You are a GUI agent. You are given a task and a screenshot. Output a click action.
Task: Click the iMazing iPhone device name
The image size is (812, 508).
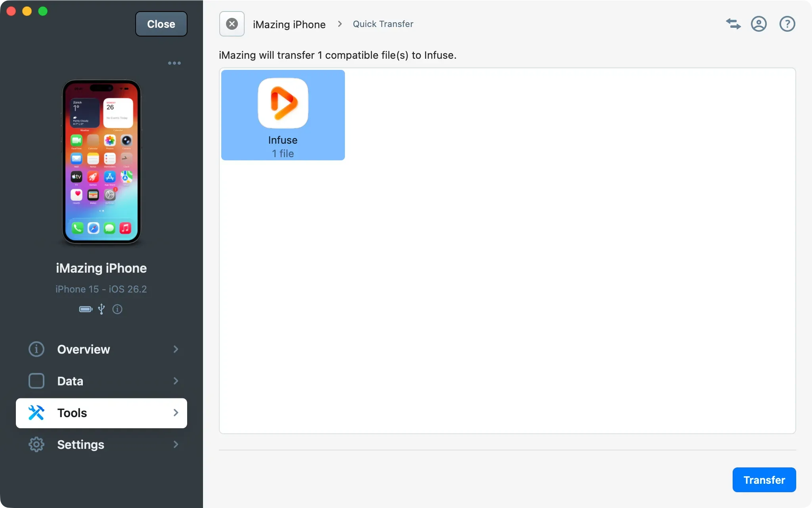pos(101,268)
